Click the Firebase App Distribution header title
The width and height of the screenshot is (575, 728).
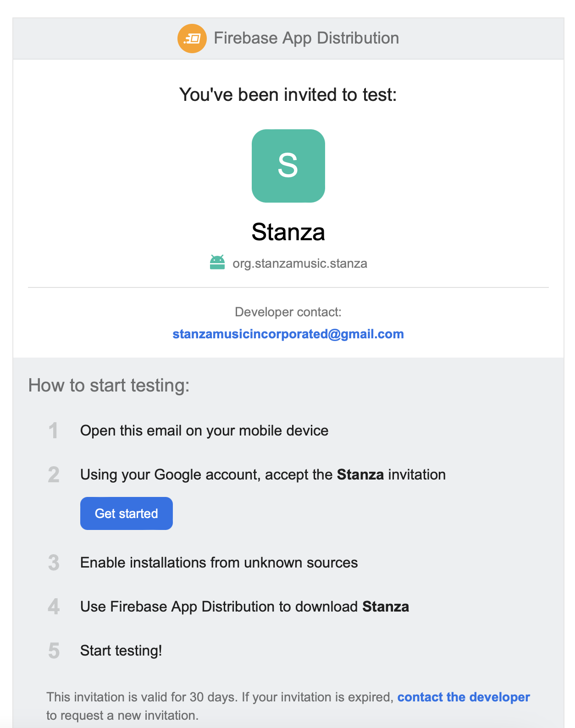click(306, 38)
